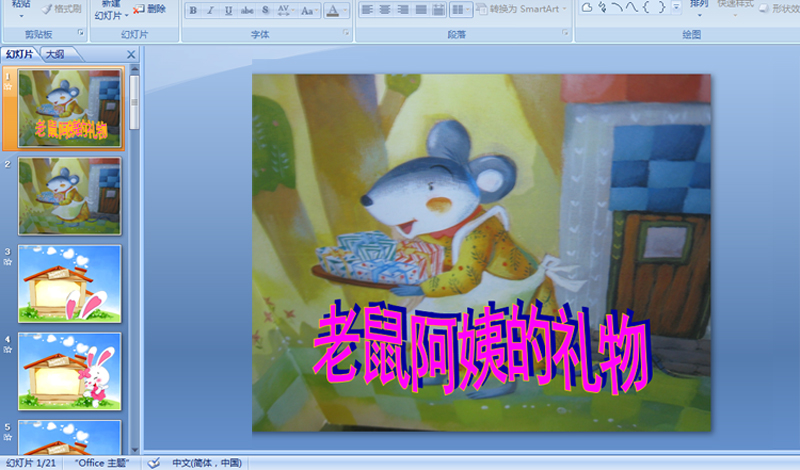Apply strikethrough (abc) formatting

[x=247, y=10]
